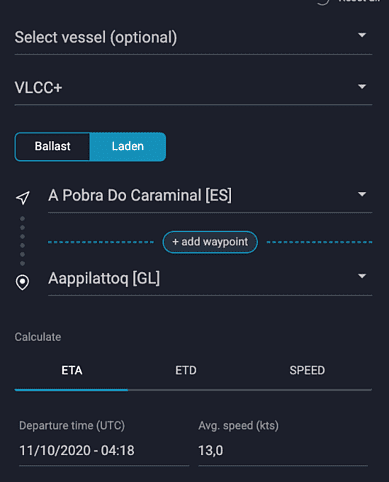The height and width of the screenshot is (482, 389).
Task: Switch to the ETD tab
Action: coord(186,370)
